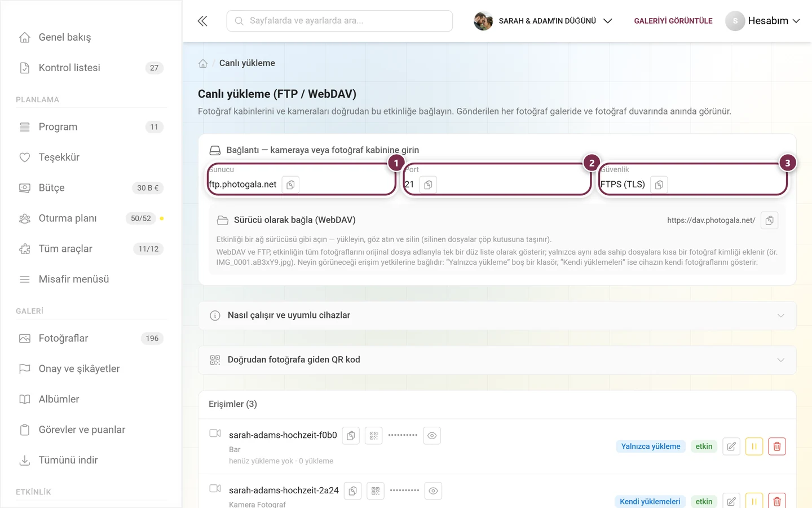The height and width of the screenshot is (508, 812).
Task: Delete the sarah-adams-hochzeit-2a24 access
Action: [x=777, y=501]
